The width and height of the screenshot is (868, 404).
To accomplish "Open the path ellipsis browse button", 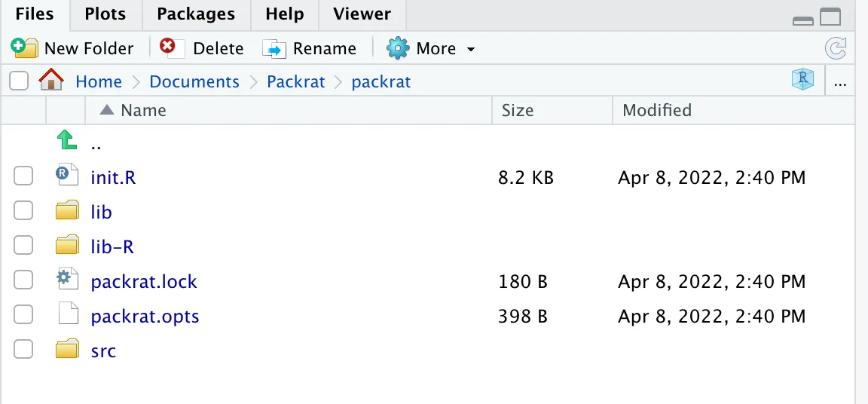I will (x=840, y=82).
